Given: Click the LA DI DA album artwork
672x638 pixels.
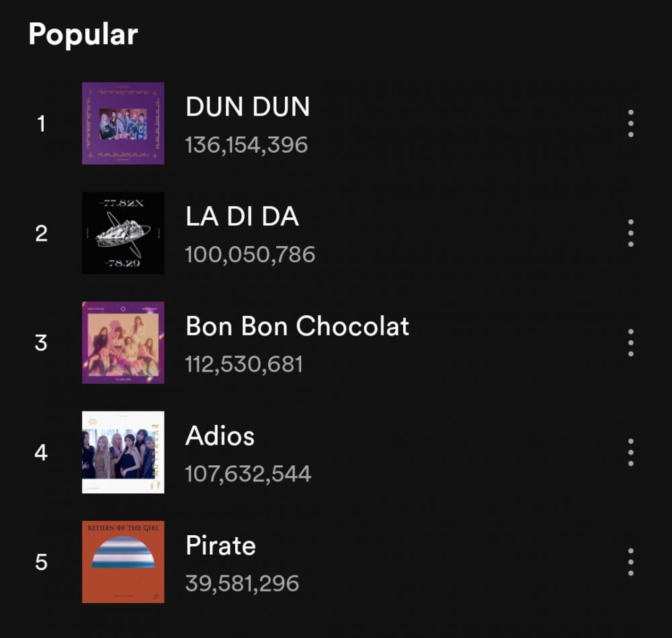Looking at the screenshot, I should (123, 233).
